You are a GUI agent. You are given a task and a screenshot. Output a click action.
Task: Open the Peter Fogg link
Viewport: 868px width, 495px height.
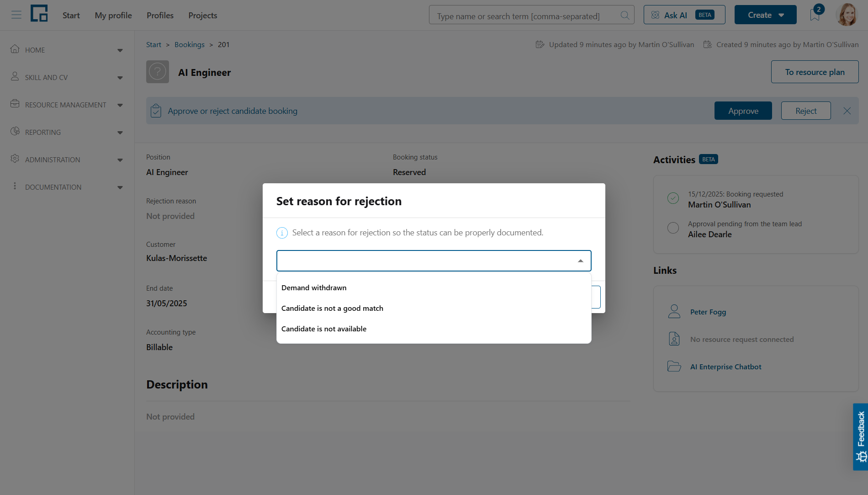tap(708, 312)
